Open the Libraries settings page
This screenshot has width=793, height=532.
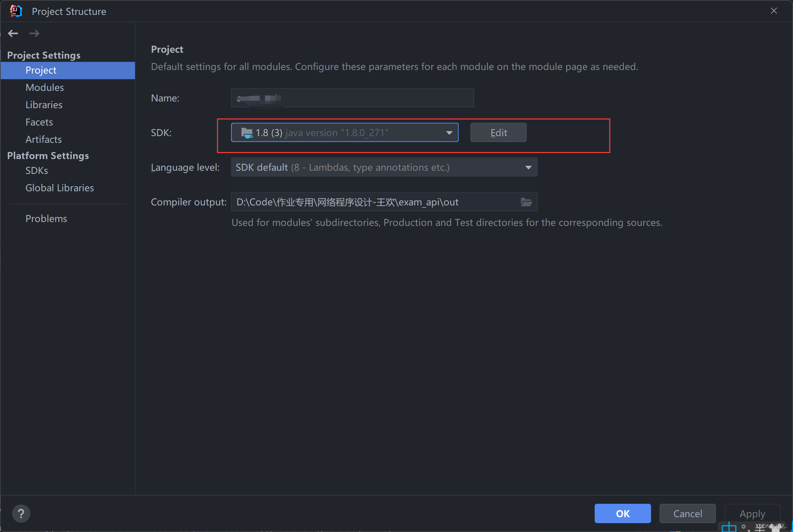pyautogui.click(x=44, y=105)
